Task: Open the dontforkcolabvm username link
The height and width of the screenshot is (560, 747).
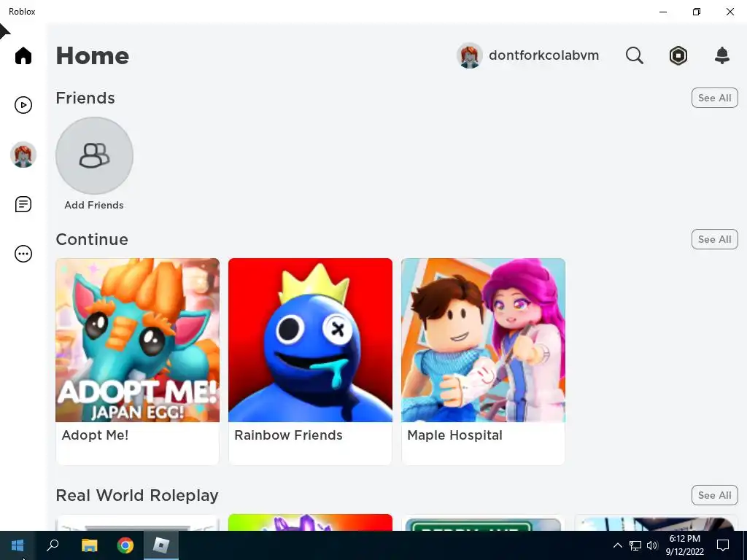Action: (x=543, y=55)
